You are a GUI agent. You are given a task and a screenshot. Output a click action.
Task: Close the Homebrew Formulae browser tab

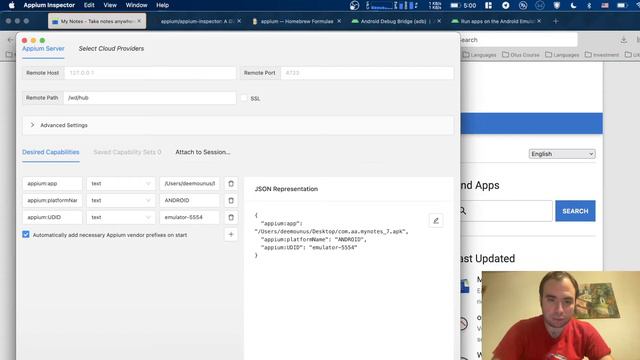(339, 21)
